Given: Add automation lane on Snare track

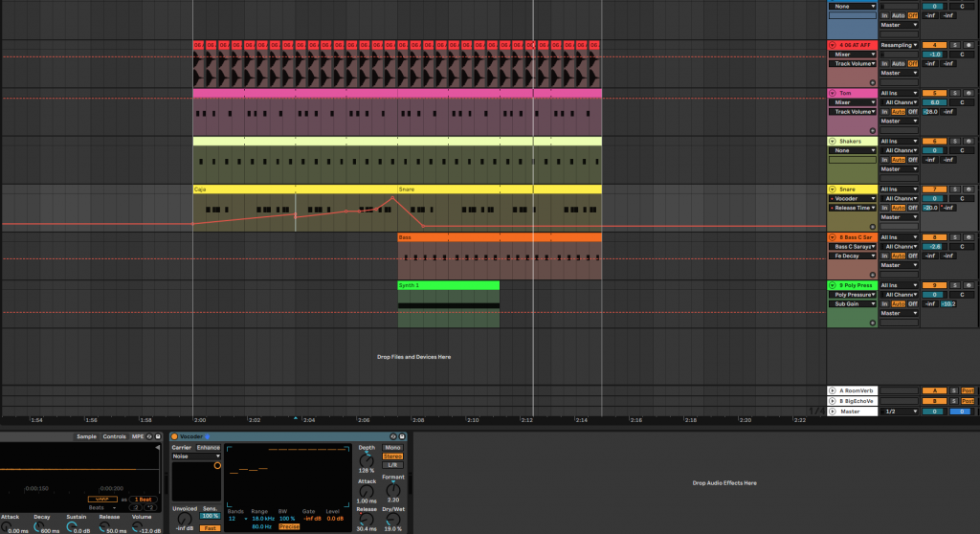Looking at the screenshot, I should pyautogui.click(x=873, y=227).
